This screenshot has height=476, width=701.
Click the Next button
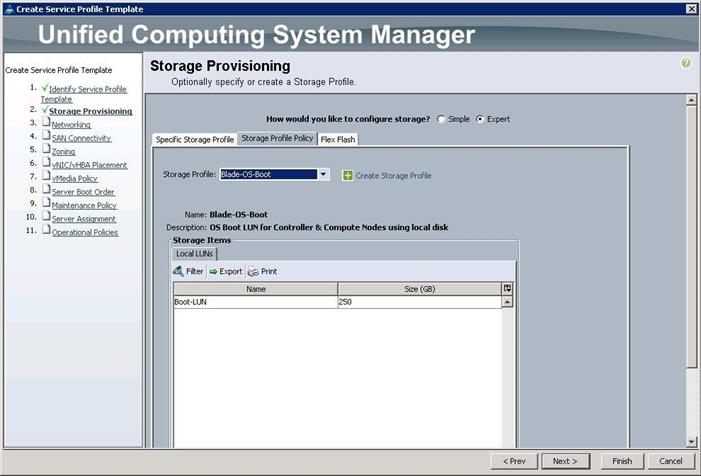[566, 461]
